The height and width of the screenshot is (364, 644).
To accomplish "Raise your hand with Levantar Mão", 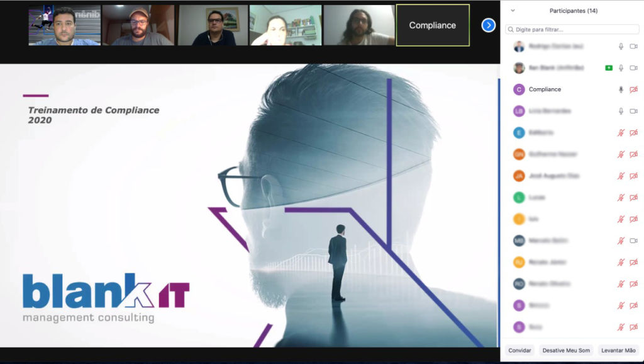I will pyautogui.click(x=618, y=350).
